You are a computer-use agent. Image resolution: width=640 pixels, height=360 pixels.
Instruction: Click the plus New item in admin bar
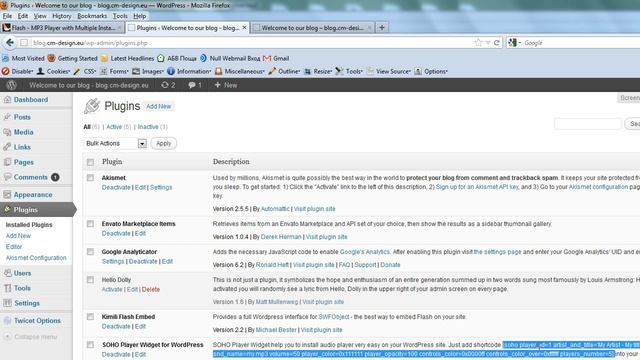pyautogui.click(x=226, y=85)
